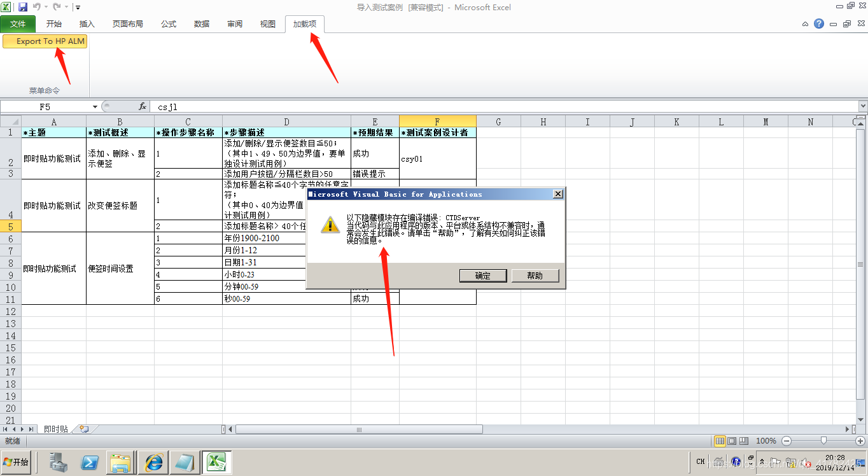This screenshot has width=868, height=476.
Task: Open Excel Help question mark icon
Action: [819, 24]
